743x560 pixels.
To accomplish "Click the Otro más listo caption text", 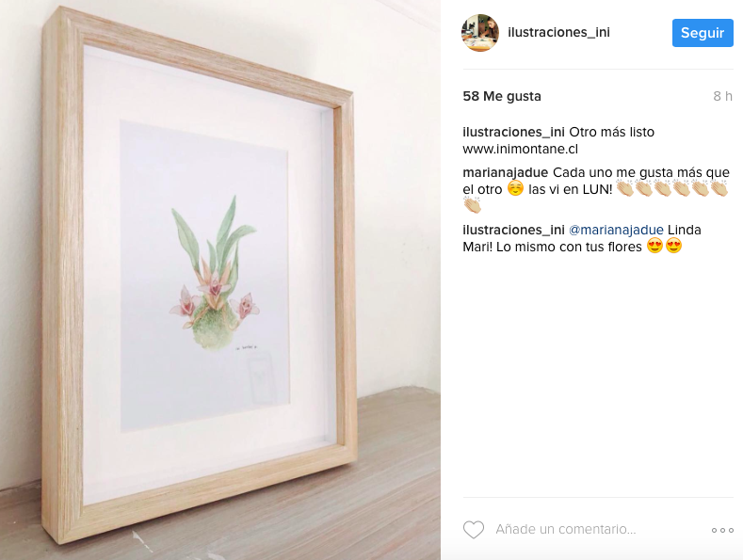I will [611, 132].
